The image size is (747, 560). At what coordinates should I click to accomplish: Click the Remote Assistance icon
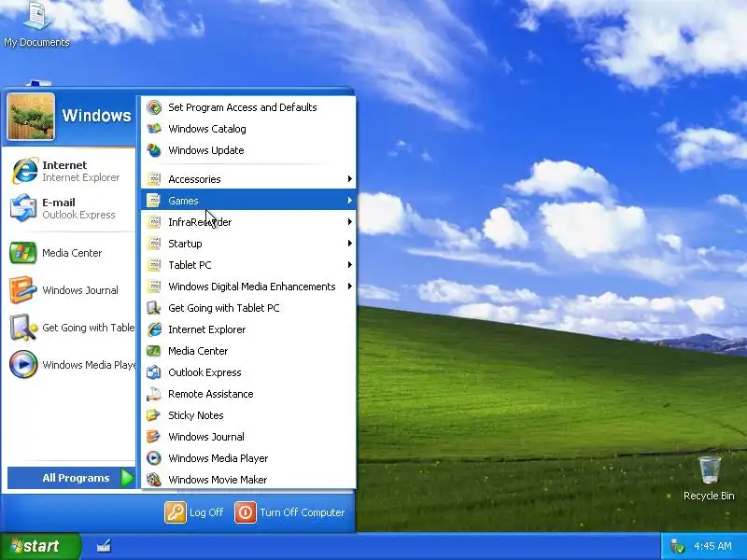(x=154, y=394)
